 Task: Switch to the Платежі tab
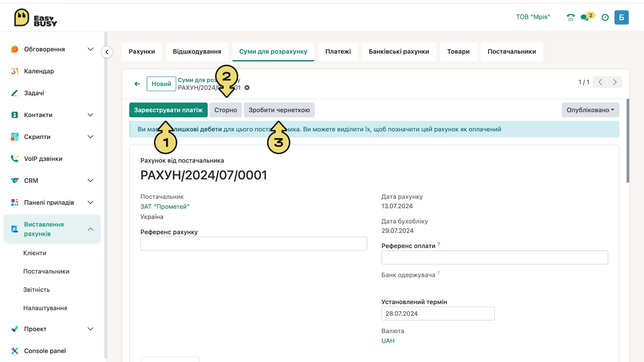(x=338, y=52)
